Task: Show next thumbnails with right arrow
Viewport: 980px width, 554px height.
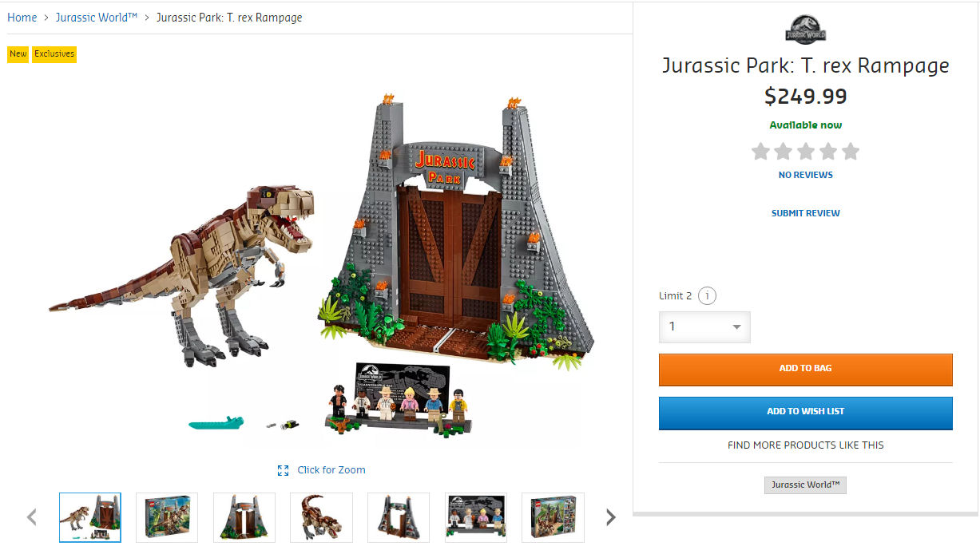Action: 611,517
